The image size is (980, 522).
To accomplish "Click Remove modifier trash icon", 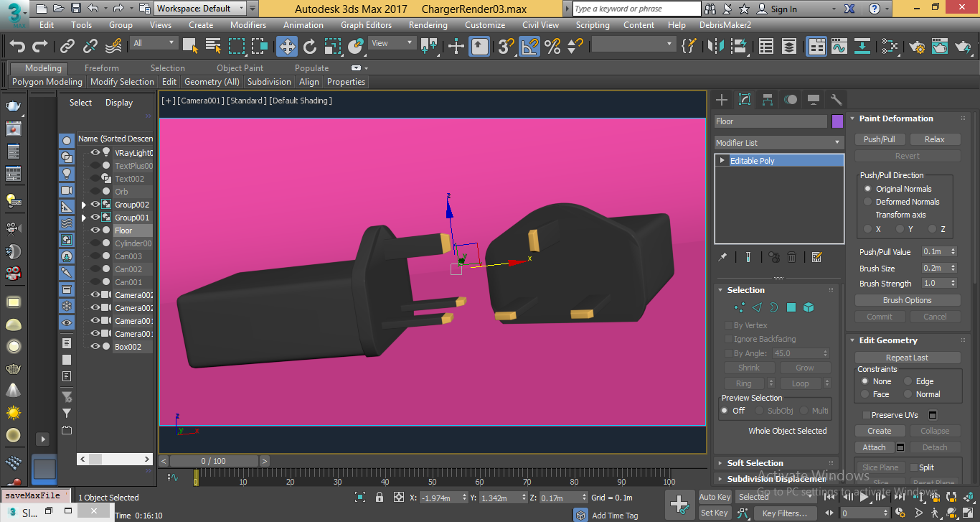I will tap(792, 257).
